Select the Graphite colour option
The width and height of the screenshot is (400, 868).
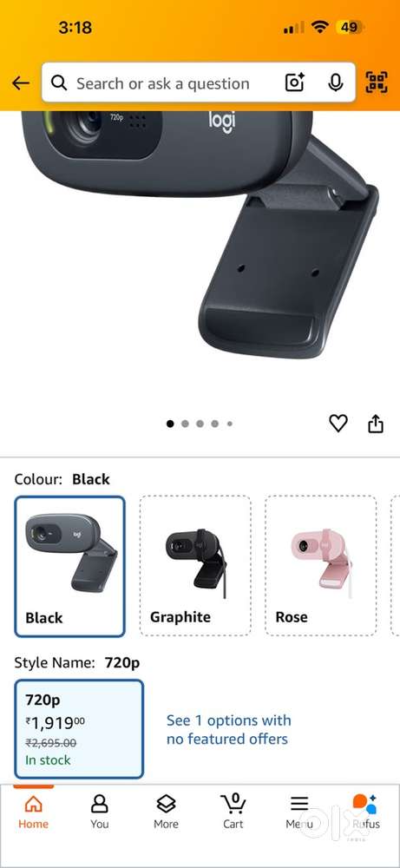(195, 566)
